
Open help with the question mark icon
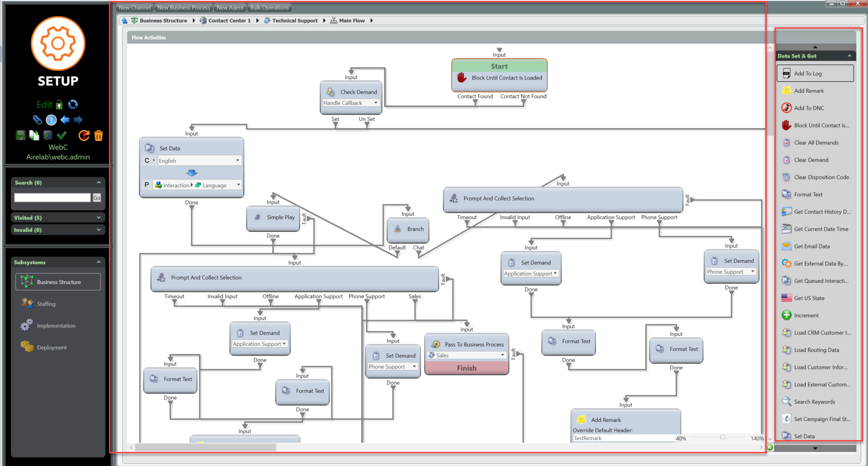pyautogui.click(x=51, y=120)
